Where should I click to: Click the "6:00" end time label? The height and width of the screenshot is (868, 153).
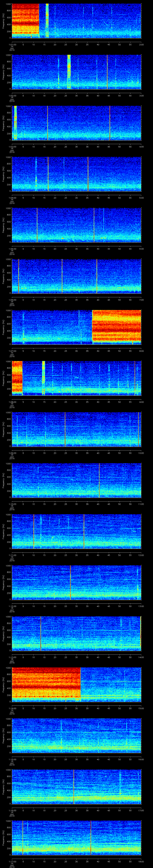tap(141, 249)
